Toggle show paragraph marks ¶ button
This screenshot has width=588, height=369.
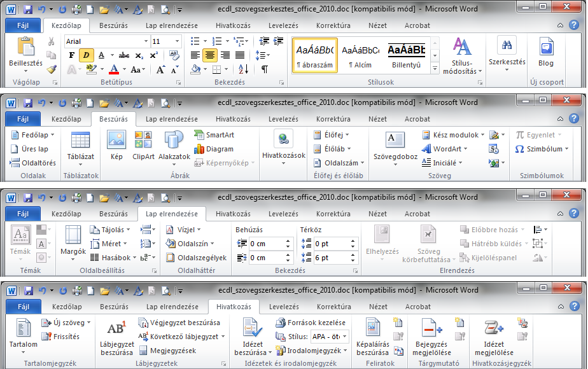click(x=264, y=69)
